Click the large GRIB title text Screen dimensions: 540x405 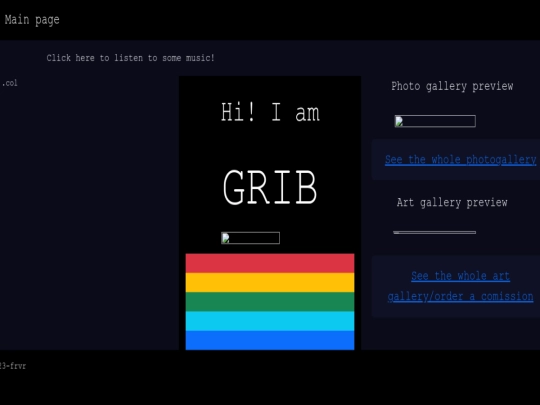pos(270,188)
